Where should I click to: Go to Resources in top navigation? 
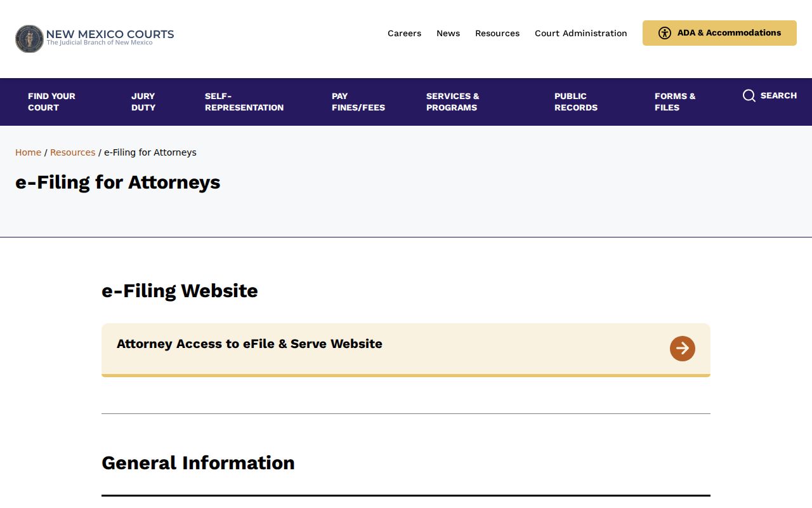pyautogui.click(x=497, y=33)
